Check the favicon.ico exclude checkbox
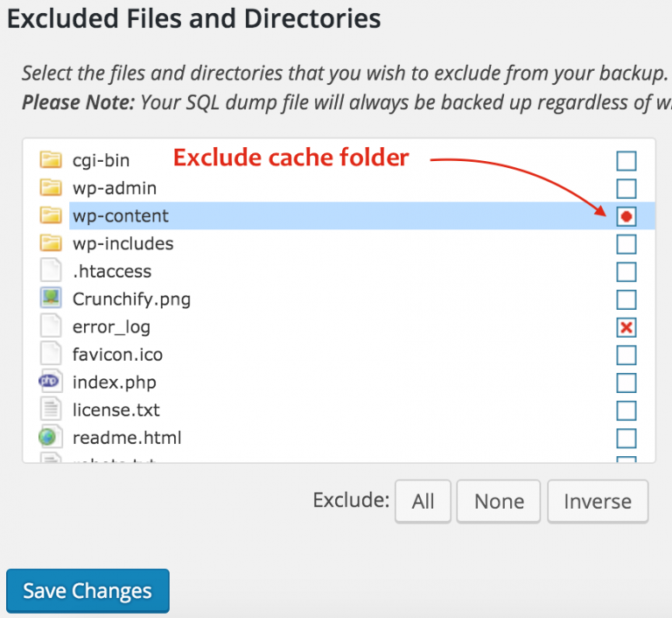The image size is (672, 618). click(x=626, y=355)
